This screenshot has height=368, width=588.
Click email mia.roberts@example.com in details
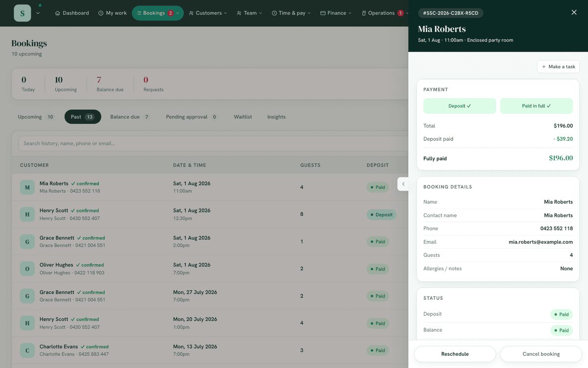[x=540, y=242]
